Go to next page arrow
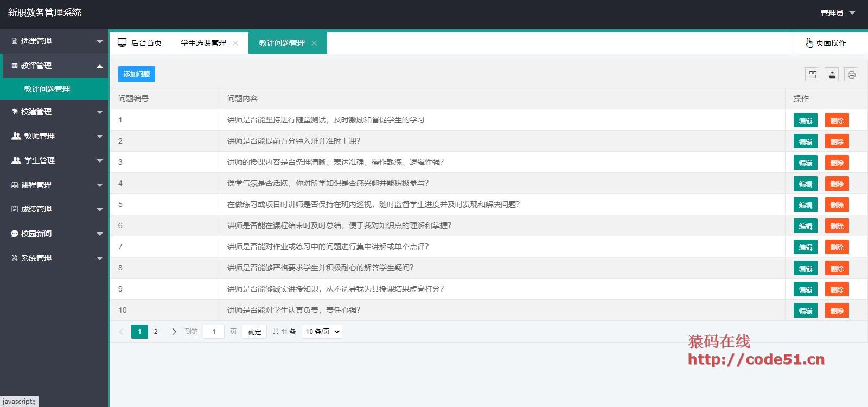868x407 pixels. click(x=174, y=332)
